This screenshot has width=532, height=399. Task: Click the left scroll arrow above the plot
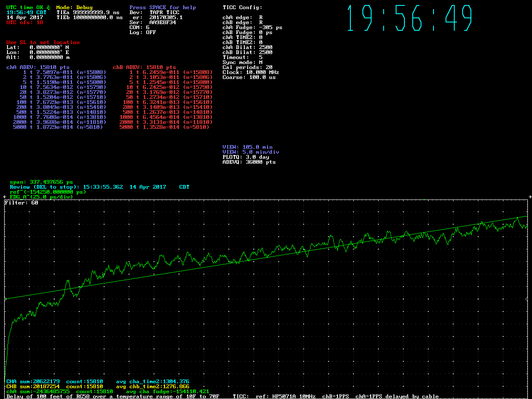(x=5, y=197)
